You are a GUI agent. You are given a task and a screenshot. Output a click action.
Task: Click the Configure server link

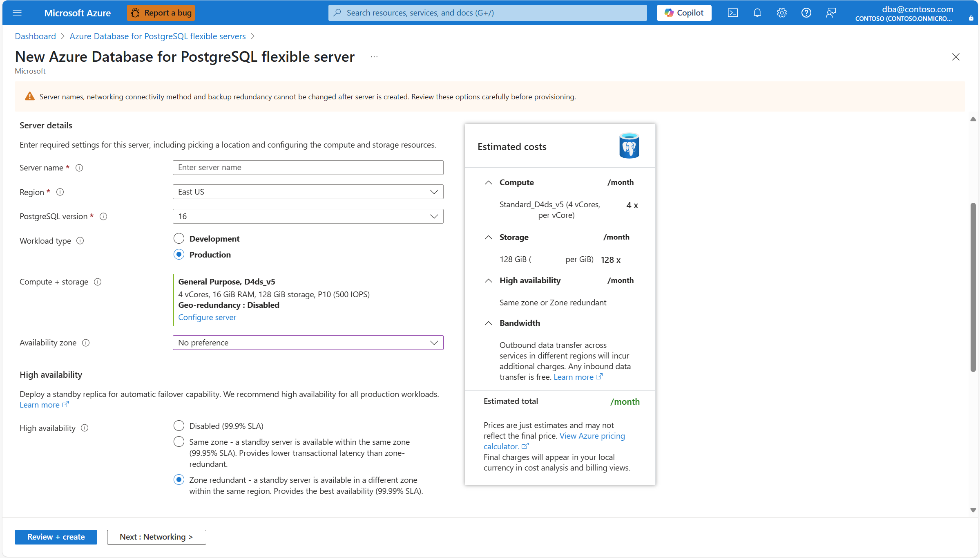coord(207,317)
